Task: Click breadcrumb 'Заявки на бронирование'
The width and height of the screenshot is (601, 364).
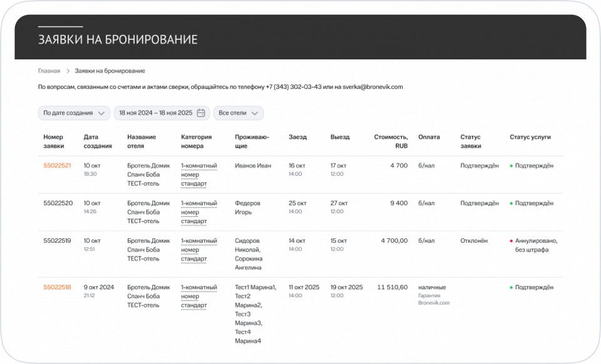Action: tap(110, 71)
